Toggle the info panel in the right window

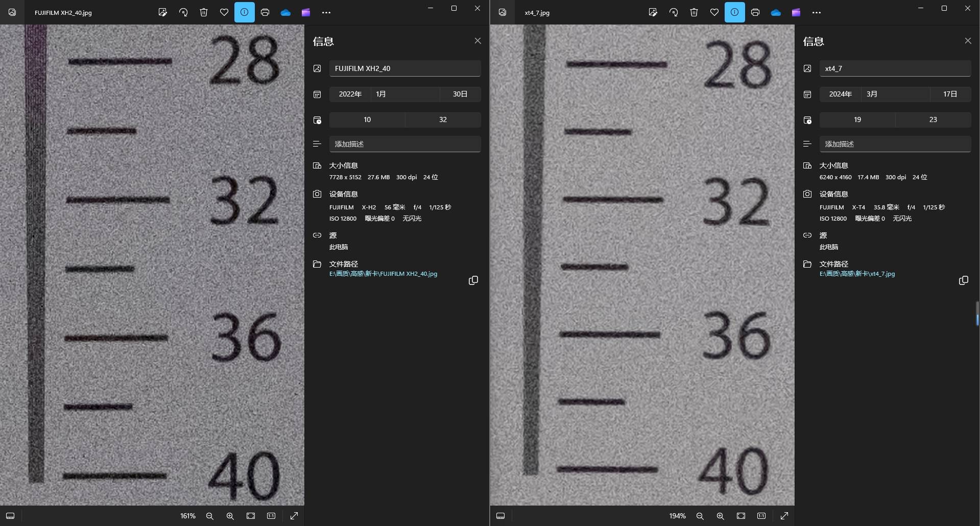click(734, 12)
